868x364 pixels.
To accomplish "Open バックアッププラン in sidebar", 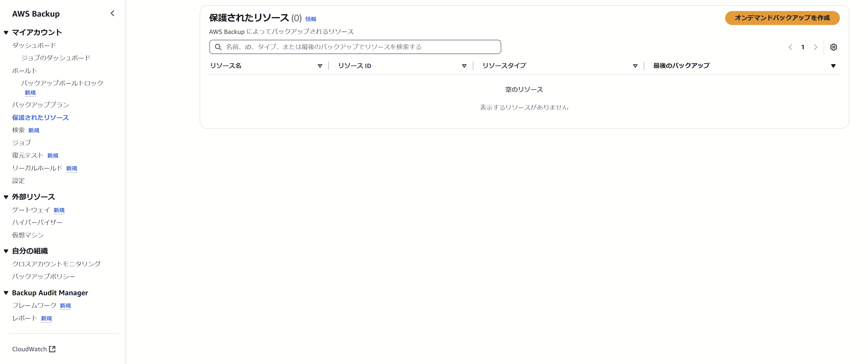I will pos(40,105).
